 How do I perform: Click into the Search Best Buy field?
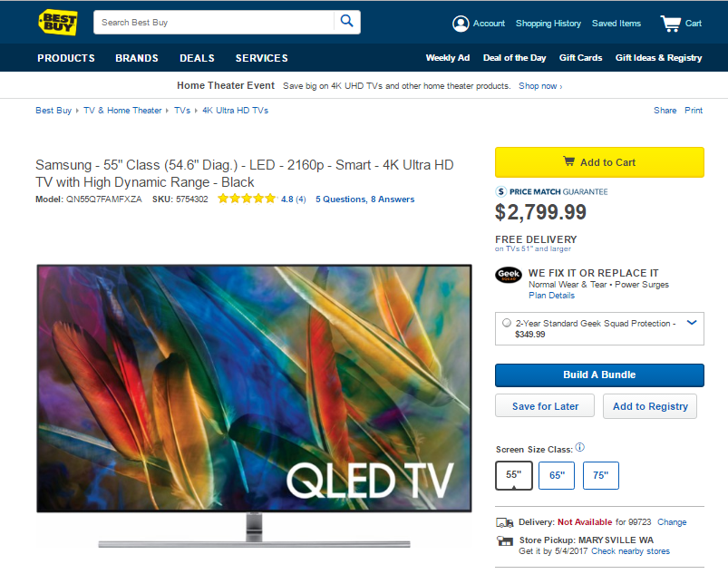(214, 23)
